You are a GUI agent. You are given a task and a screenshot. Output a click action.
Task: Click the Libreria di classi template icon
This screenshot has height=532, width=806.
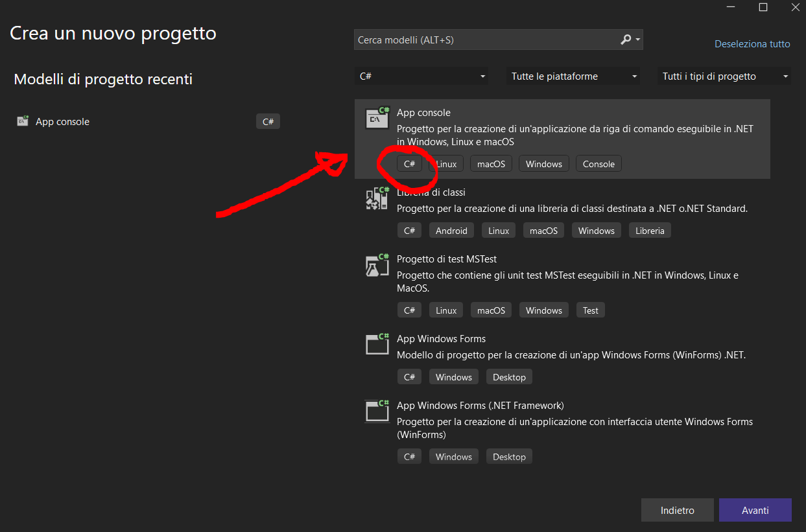[377, 198]
